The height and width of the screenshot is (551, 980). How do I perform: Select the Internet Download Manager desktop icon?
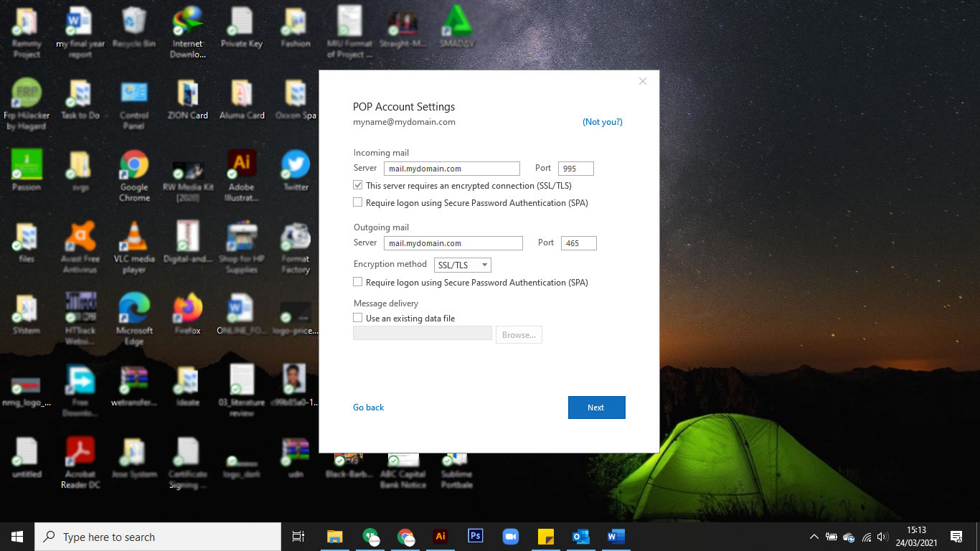point(188,32)
